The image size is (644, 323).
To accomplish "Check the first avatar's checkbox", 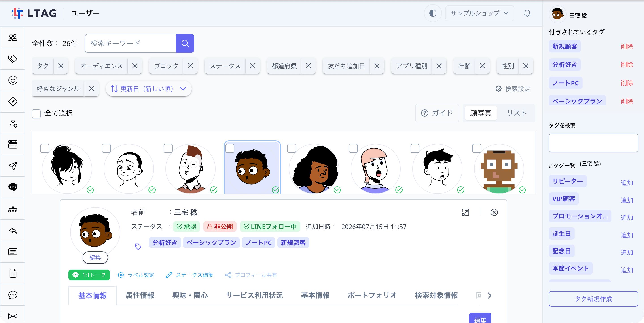I will [x=45, y=148].
